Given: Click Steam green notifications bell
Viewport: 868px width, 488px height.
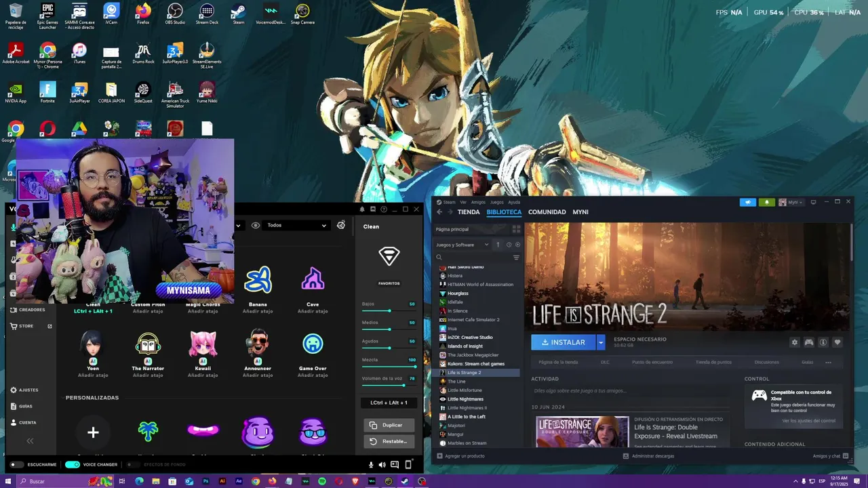Looking at the screenshot, I should tap(767, 202).
